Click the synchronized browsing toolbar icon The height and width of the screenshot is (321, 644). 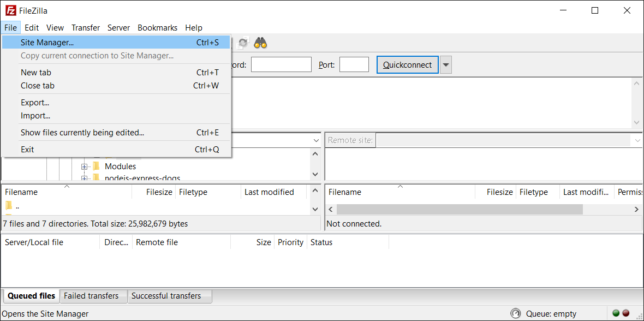coord(243,43)
